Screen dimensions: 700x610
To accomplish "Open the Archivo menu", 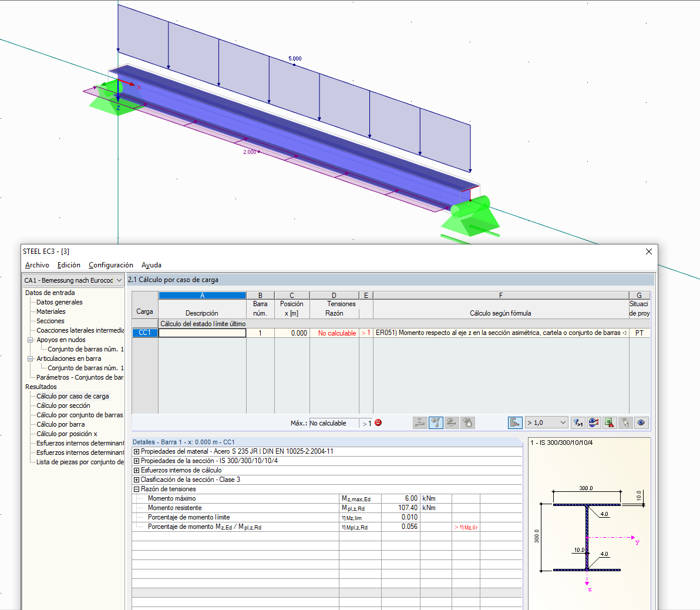I will tap(37, 265).
